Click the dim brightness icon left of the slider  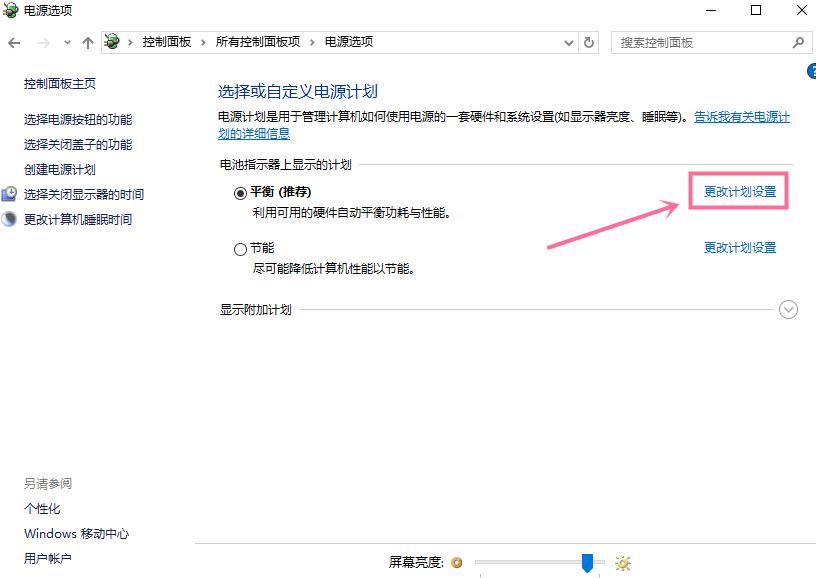(457, 563)
